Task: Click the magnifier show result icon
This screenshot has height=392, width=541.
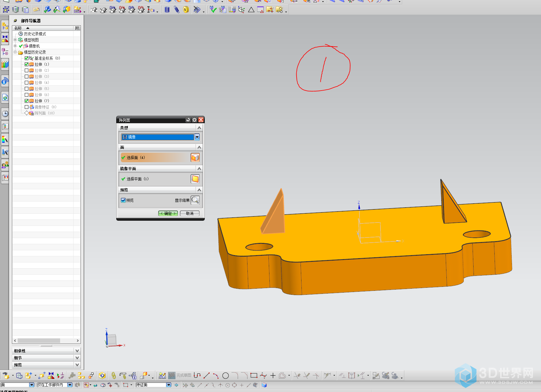Action: coord(195,200)
